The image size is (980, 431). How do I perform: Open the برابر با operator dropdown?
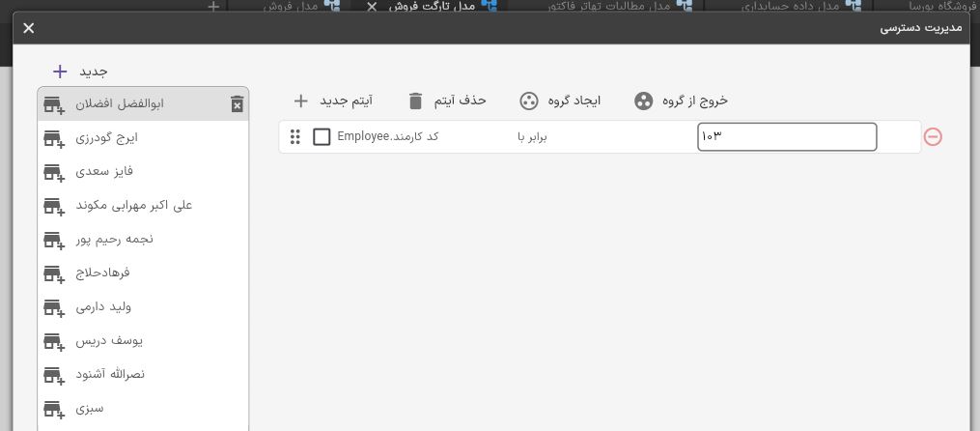[532, 137]
